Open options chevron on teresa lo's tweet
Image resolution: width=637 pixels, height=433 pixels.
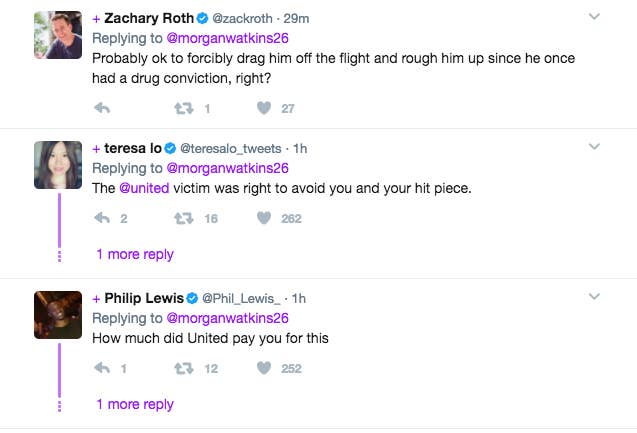pos(594,146)
